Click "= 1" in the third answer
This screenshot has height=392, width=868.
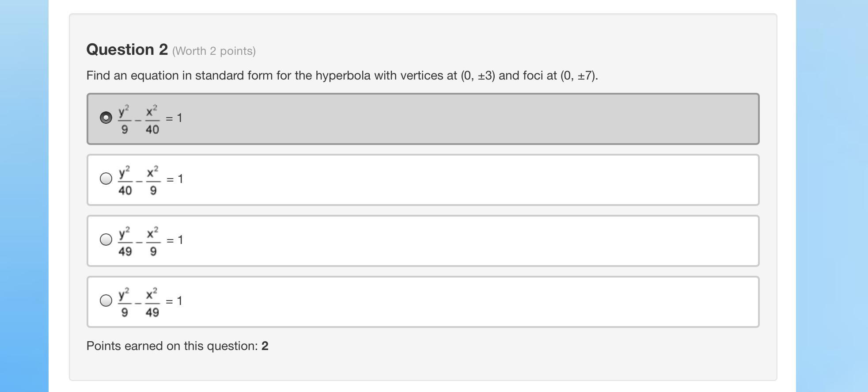coord(175,240)
